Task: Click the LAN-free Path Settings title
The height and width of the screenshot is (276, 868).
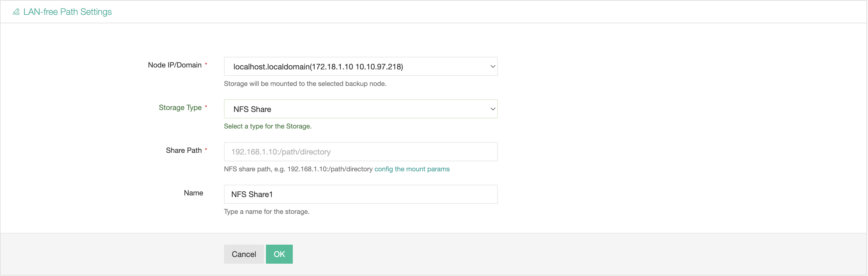Action: point(67,12)
